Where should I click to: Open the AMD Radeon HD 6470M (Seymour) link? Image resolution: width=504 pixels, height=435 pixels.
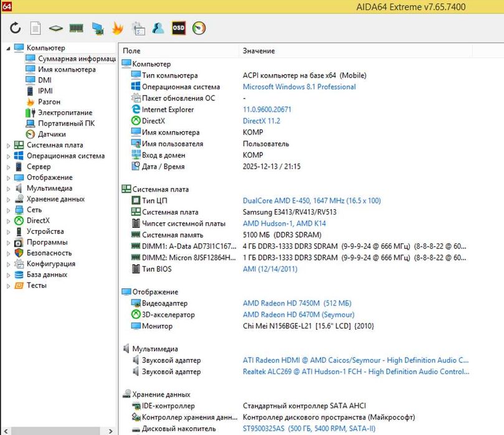point(298,315)
